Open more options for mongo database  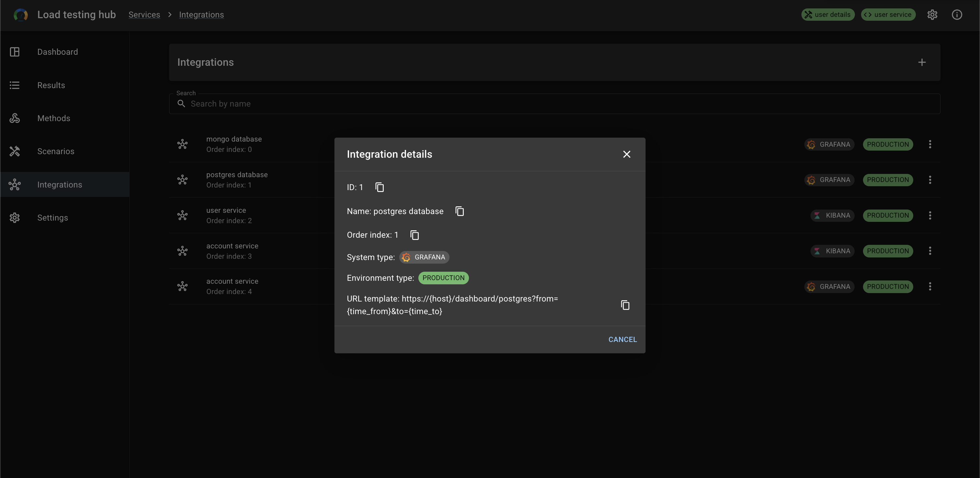click(930, 144)
